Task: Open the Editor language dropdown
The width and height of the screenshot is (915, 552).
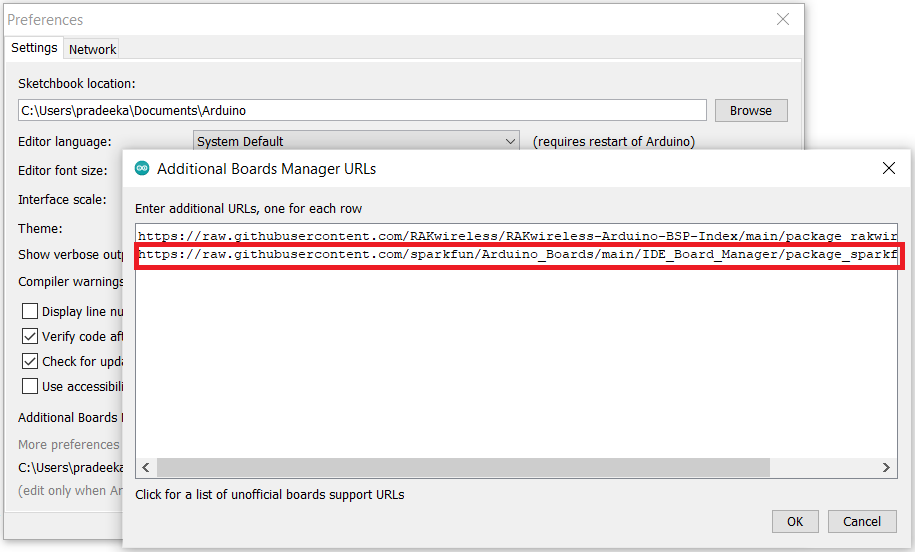Action: tap(356, 142)
